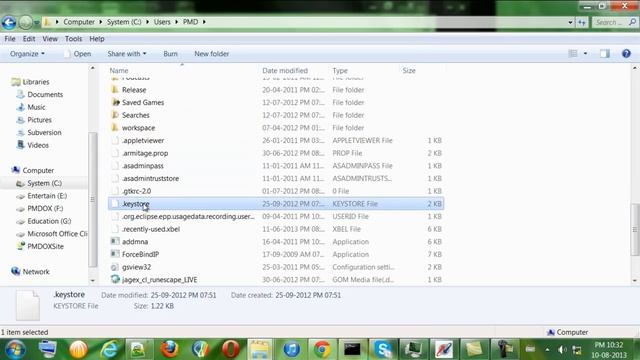The image size is (640, 360).
Task: Click the Users breadcrumb segment
Action: pos(162,22)
